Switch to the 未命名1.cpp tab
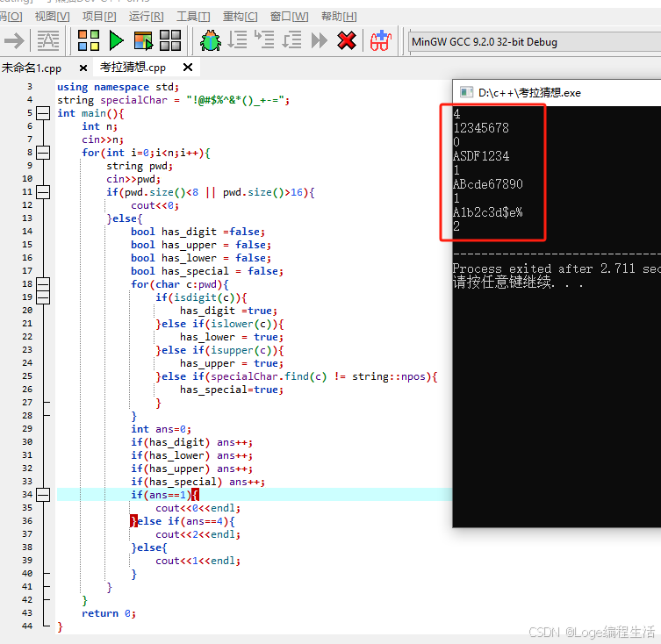 [x=32, y=68]
